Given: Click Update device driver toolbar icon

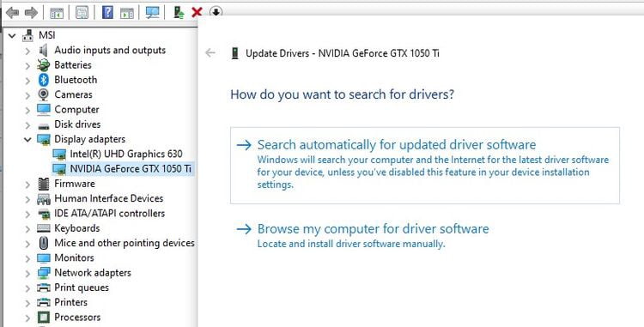Looking at the screenshot, I should tap(179, 13).
